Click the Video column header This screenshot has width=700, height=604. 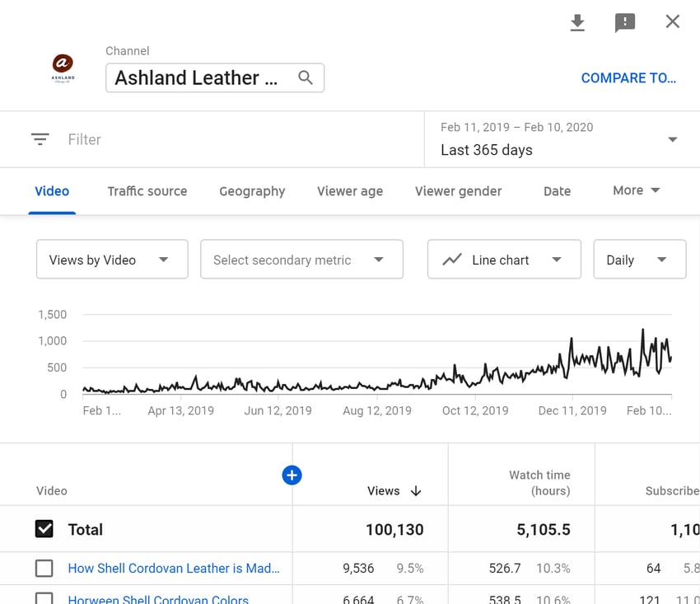52,491
